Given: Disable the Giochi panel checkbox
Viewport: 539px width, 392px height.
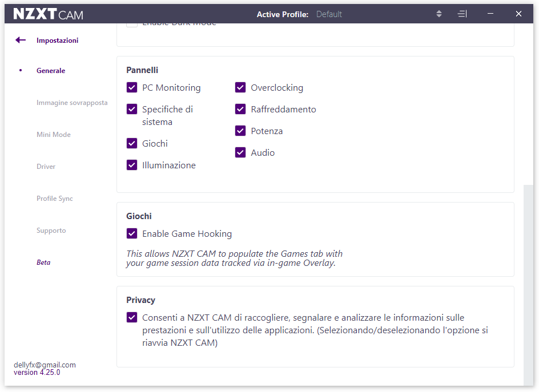Looking at the screenshot, I should point(132,143).
